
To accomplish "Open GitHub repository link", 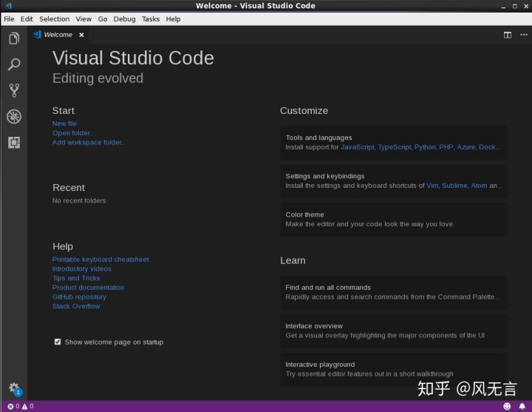I will (x=79, y=297).
